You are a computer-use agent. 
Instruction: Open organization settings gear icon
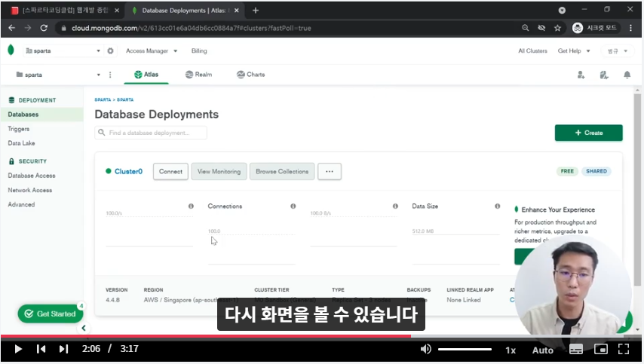pos(111,51)
